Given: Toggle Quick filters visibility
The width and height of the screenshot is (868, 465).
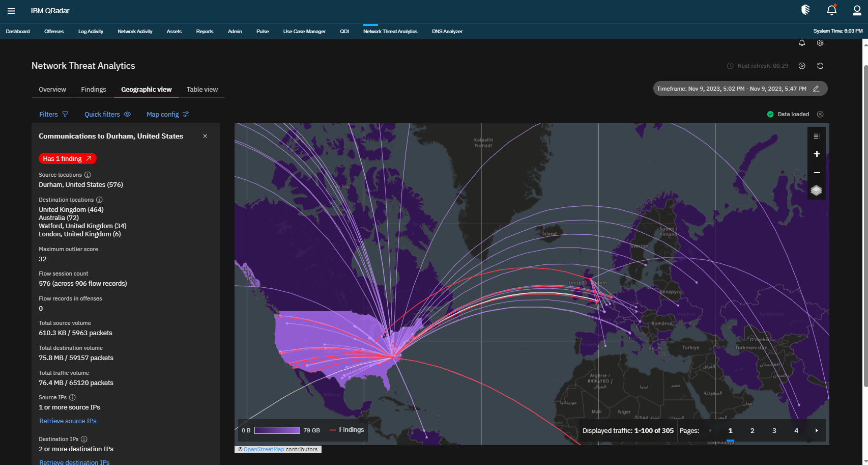Looking at the screenshot, I should pos(107,115).
